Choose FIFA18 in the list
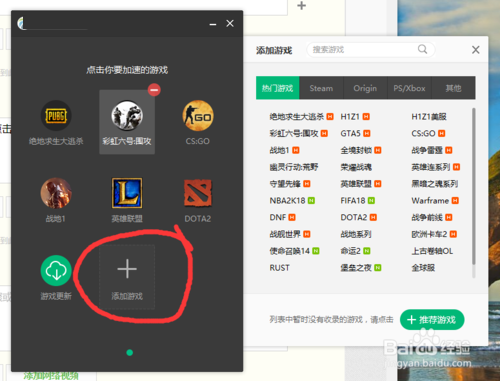The image size is (500, 381). click(x=353, y=201)
